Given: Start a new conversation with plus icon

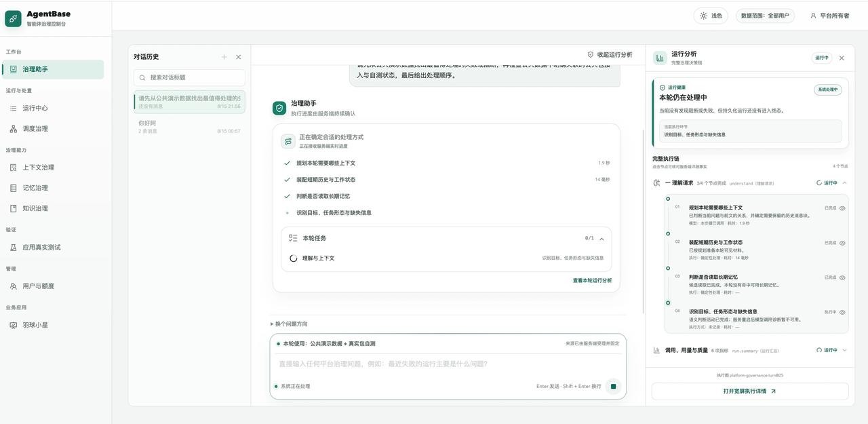Looking at the screenshot, I should (x=224, y=57).
